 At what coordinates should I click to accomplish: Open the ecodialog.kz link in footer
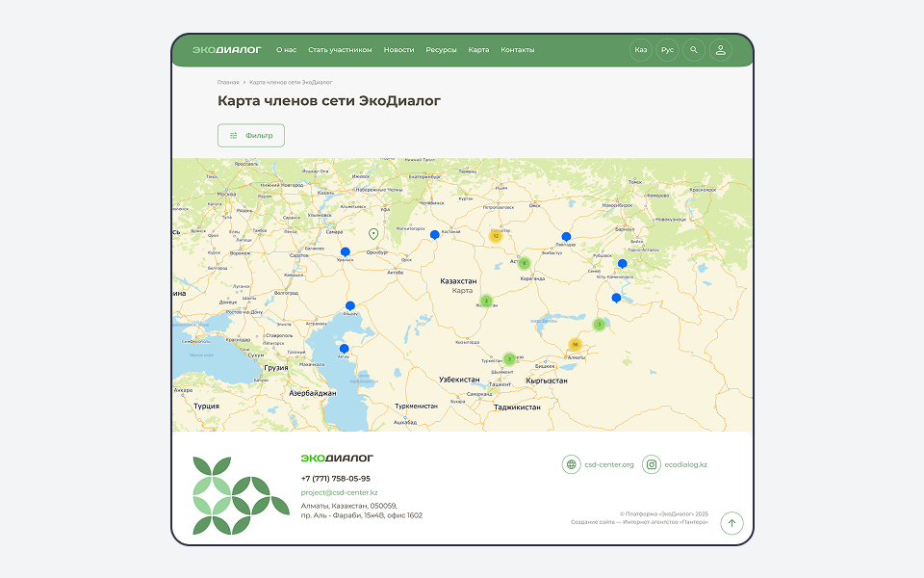click(686, 463)
